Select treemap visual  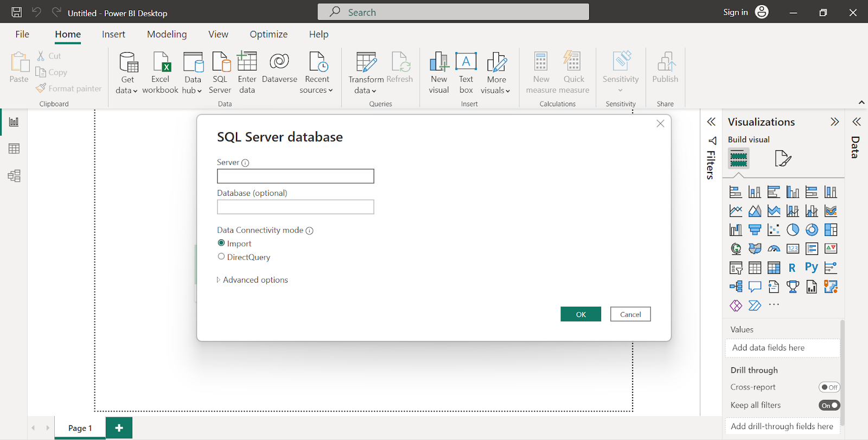coord(831,230)
